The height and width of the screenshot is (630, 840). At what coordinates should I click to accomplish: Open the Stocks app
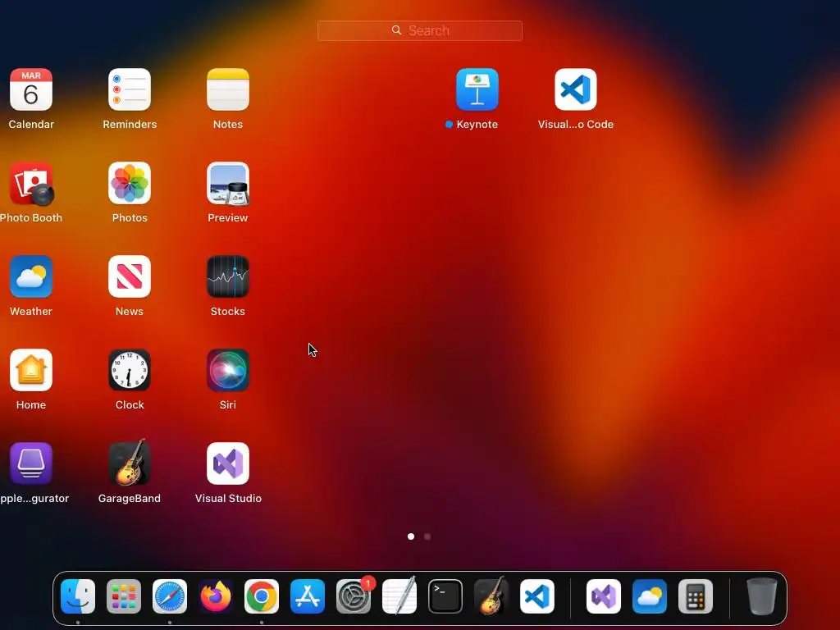coord(228,276)
